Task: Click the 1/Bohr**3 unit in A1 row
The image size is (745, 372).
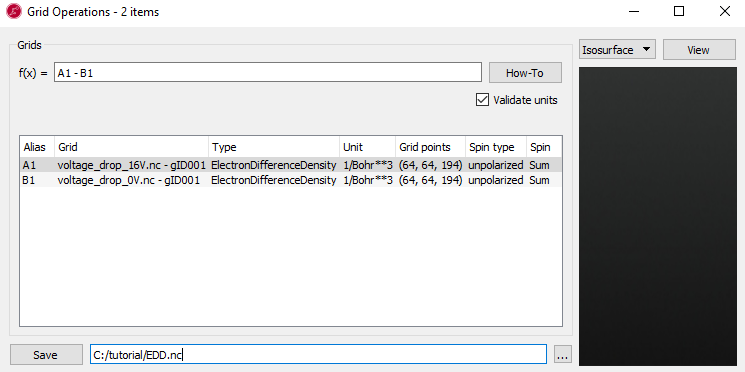Action: pos(368,165)
